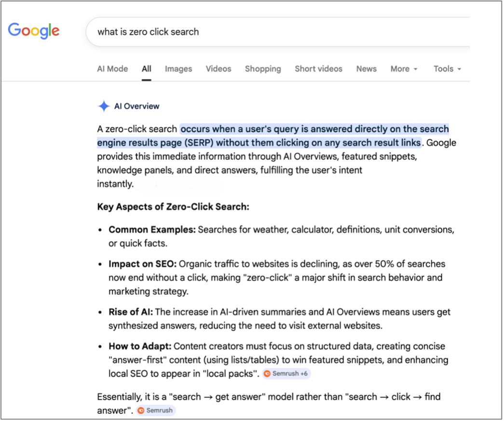This screenshot has width=504, height=422.
Task: Open the More dropdown
Action: pyautogui.click(x=404, y=69)
